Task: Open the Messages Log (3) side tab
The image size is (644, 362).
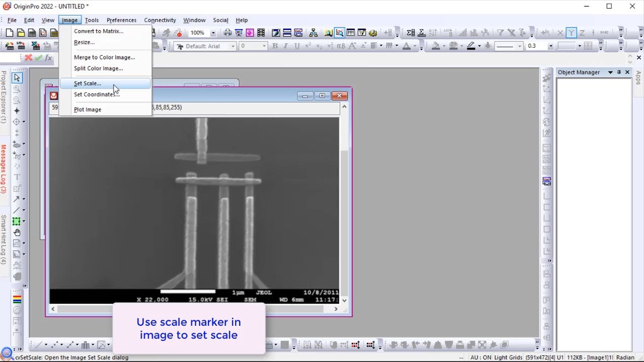Action: (4, 169)
